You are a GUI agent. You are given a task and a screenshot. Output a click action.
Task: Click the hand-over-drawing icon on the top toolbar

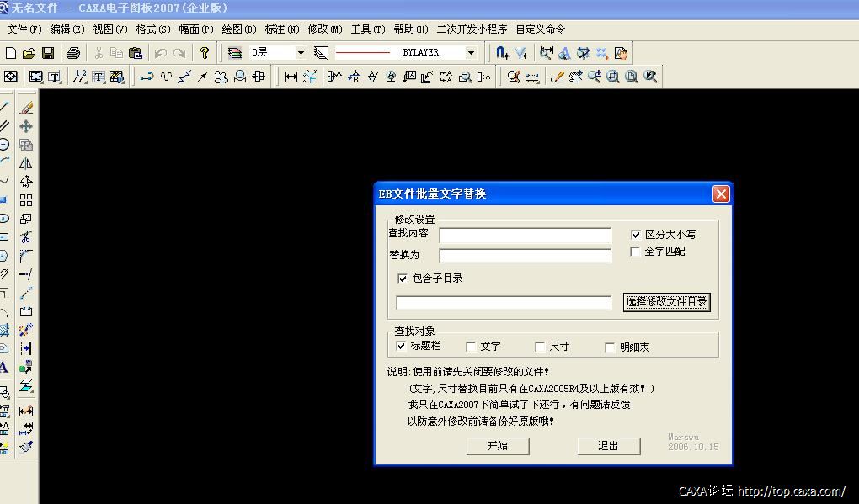(621, 53)
